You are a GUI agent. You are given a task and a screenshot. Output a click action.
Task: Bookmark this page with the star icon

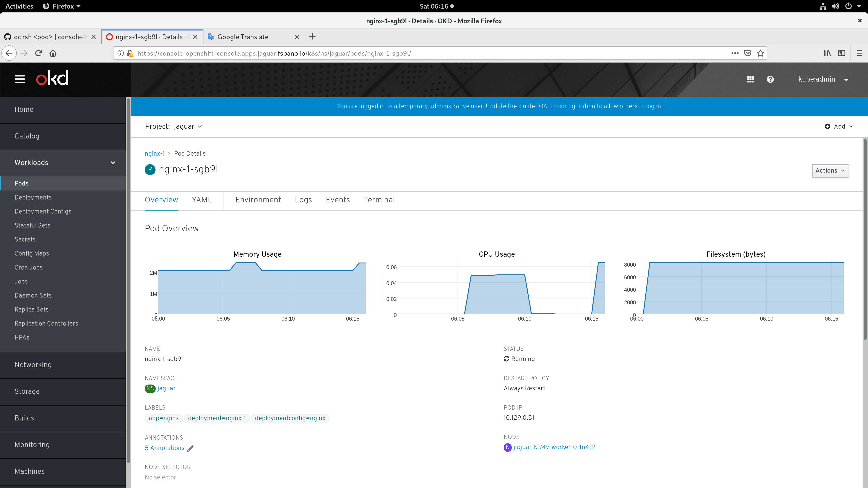click(760, 53)
